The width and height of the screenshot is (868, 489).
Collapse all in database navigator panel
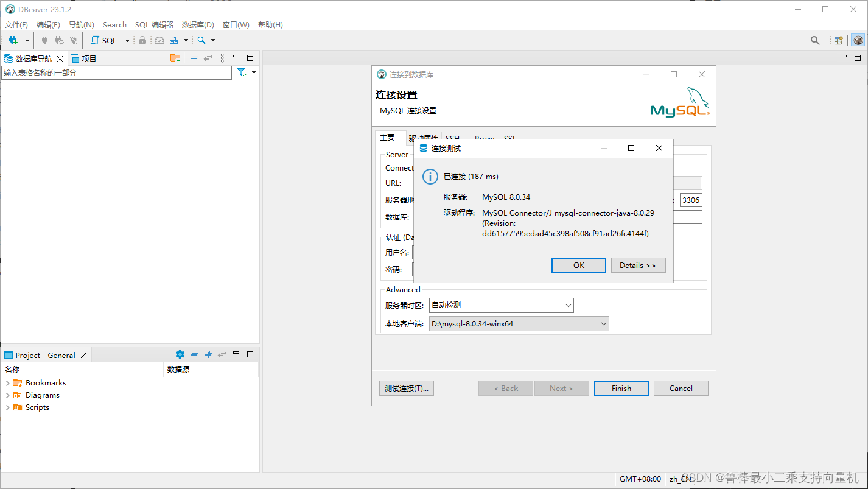tap(194, 58)
